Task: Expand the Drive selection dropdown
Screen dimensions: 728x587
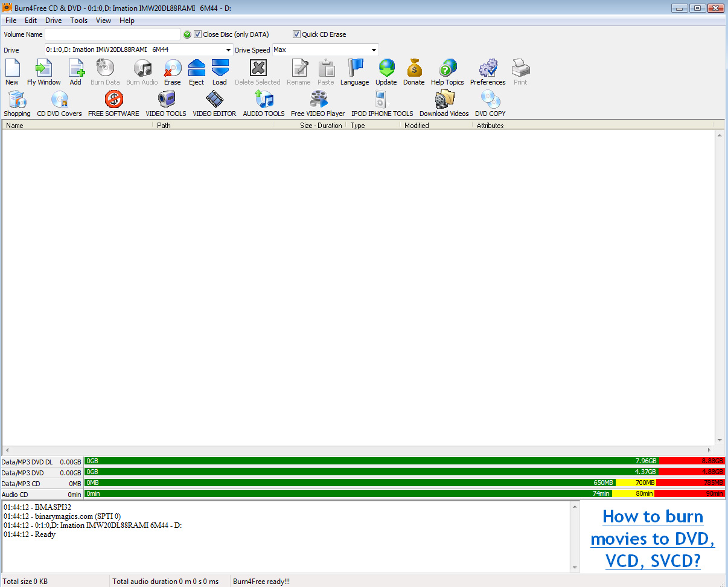Action: click(228, 50)
